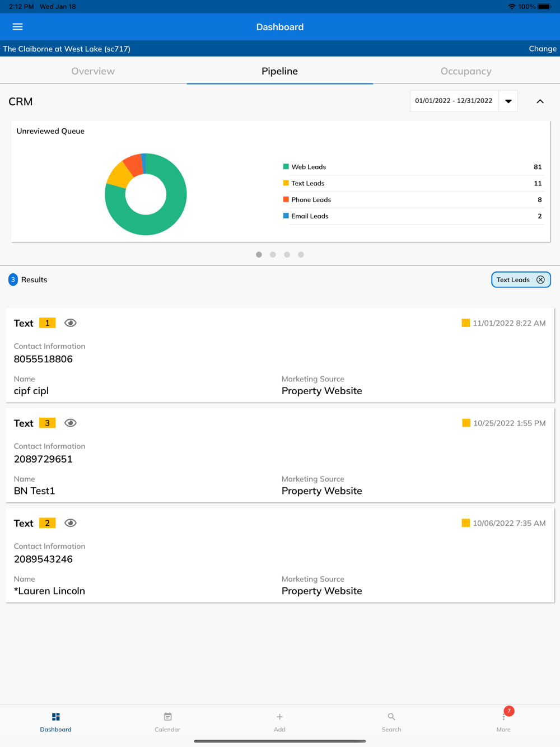Go to the second carousel page dot
The width and height of the screenshot is (560, 747).
(273, 255)
